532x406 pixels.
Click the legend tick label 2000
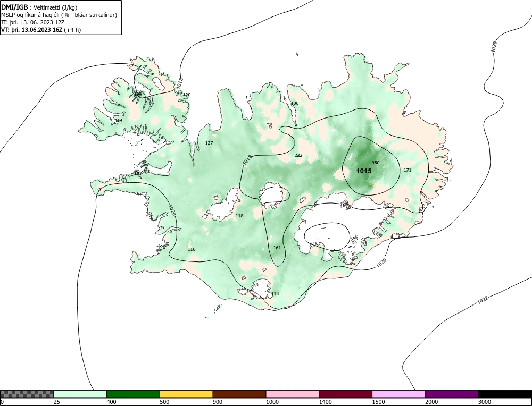[x=431, y=402]
